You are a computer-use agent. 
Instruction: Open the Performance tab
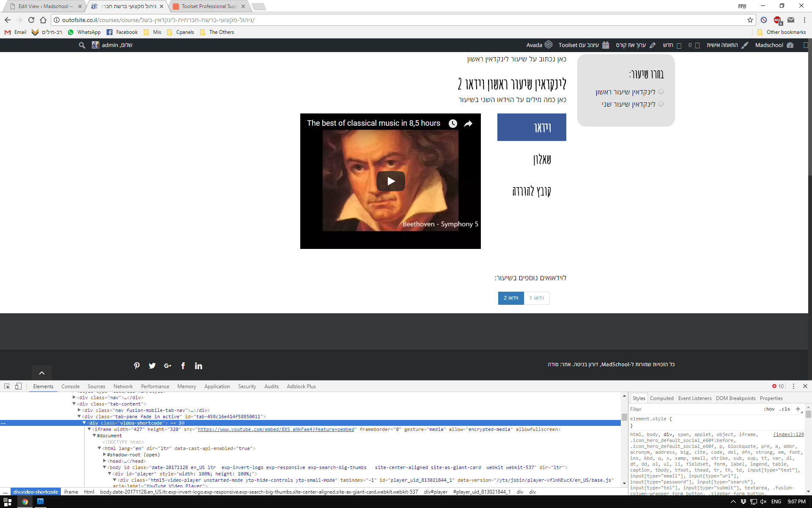(x=155, y=386)
